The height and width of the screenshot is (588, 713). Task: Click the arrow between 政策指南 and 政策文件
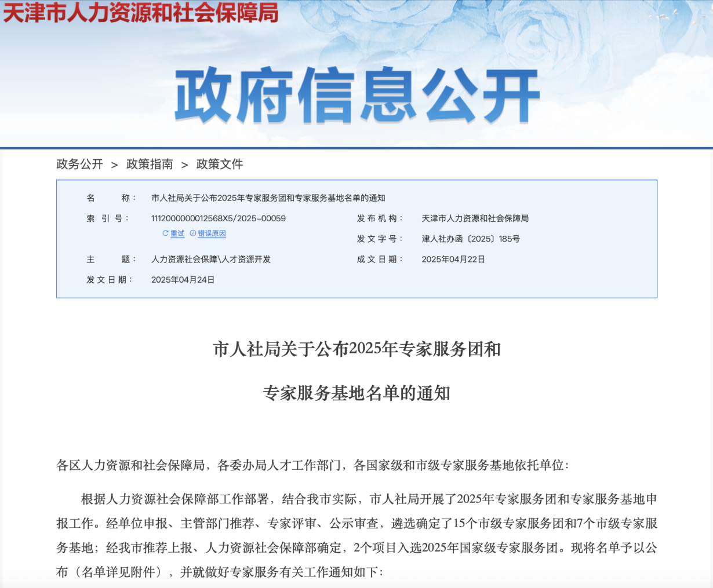[x=185, y=165]
